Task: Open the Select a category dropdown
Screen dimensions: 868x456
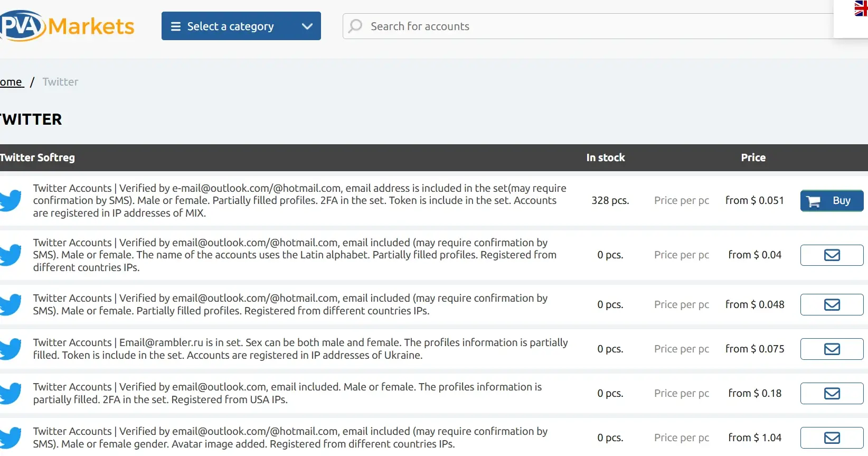Action: click(241, 26)
